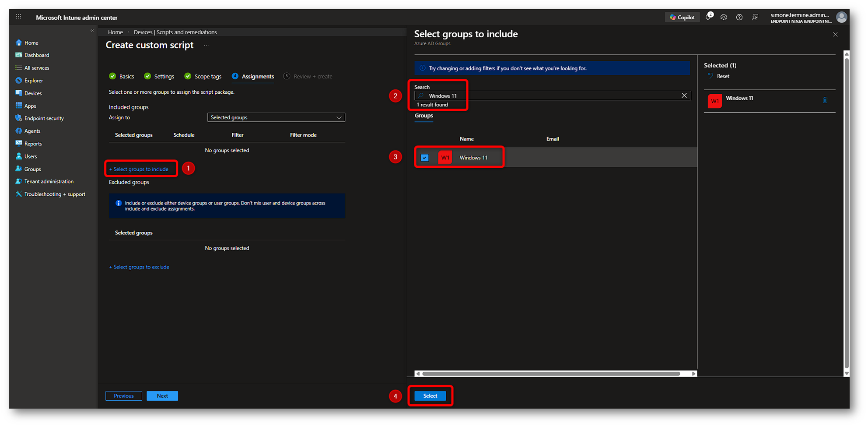This screenshot has width=868, height=427.
Task: Collapse the left navigation sidebar
Action: 92,31
